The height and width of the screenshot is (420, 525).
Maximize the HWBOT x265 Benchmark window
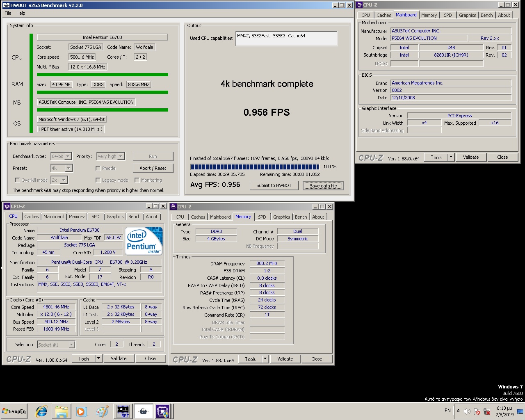pyautogui.click(x=342, y=5)
